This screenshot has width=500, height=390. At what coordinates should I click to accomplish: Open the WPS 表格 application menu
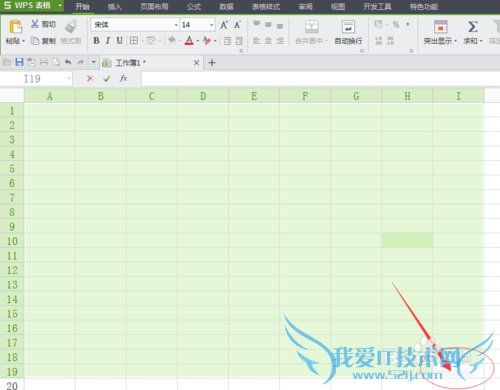pyautogui.click(x=32, y=6)
